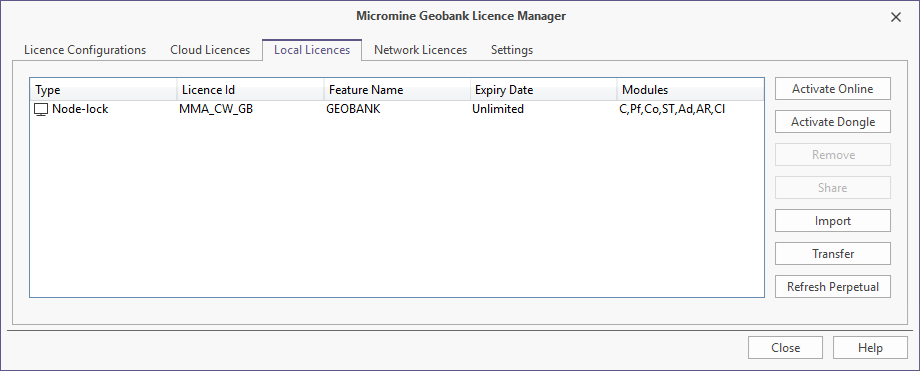Open Help for the Licence Manager

870,348
